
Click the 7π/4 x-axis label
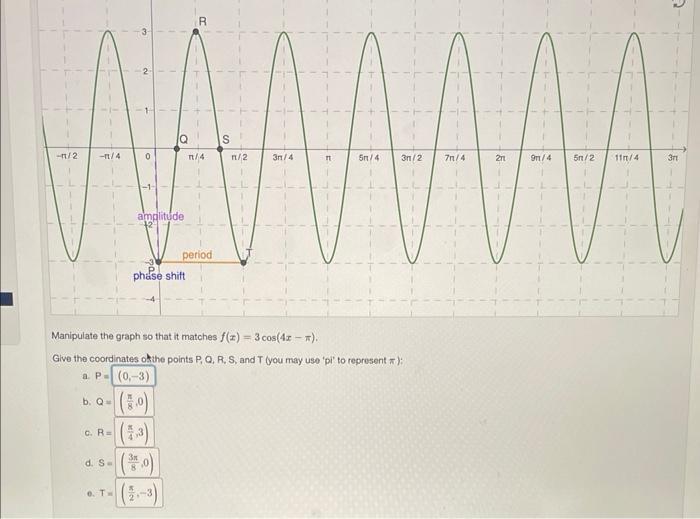click(455, 158)
